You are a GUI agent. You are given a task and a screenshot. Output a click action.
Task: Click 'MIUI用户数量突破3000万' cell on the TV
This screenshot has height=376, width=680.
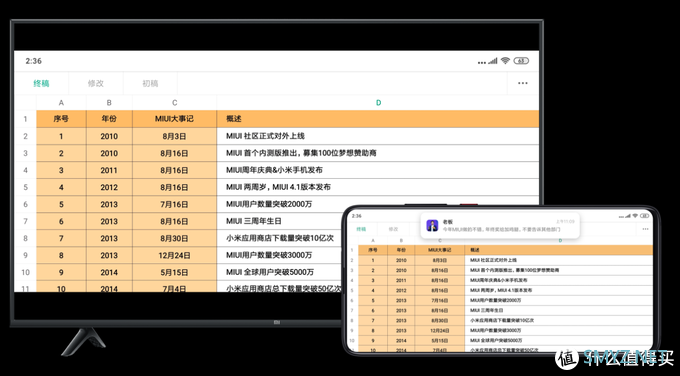click(x=280, y=255)
